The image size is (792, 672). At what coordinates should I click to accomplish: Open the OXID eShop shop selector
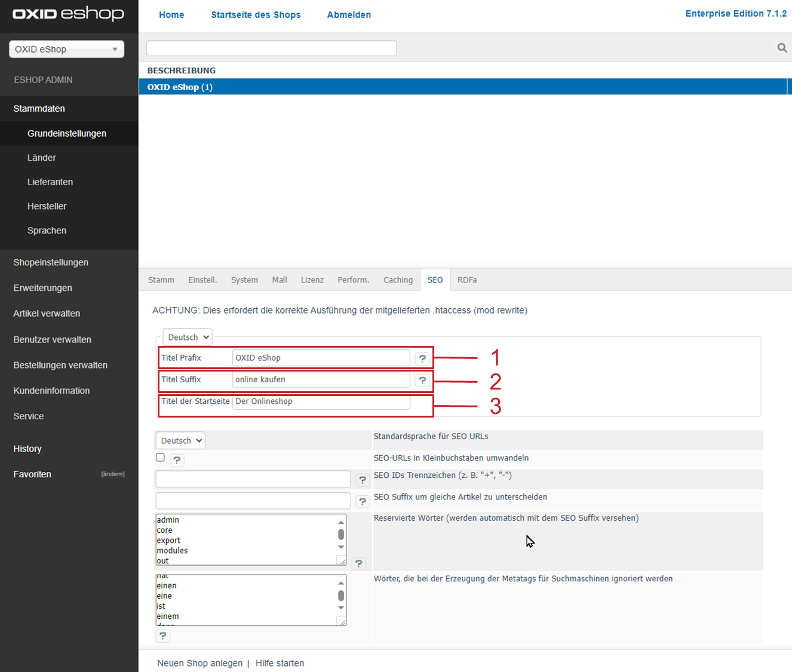[x=66, y=49]
